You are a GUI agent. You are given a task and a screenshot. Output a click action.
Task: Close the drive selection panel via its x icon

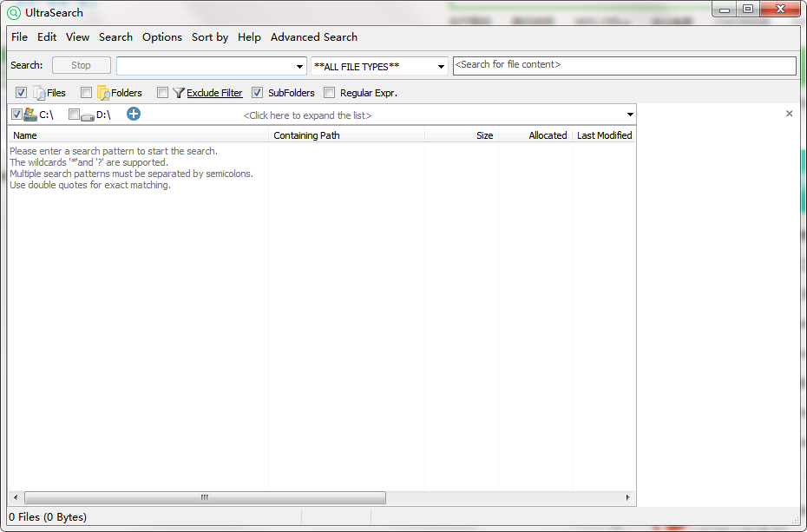tap(789, 113)
